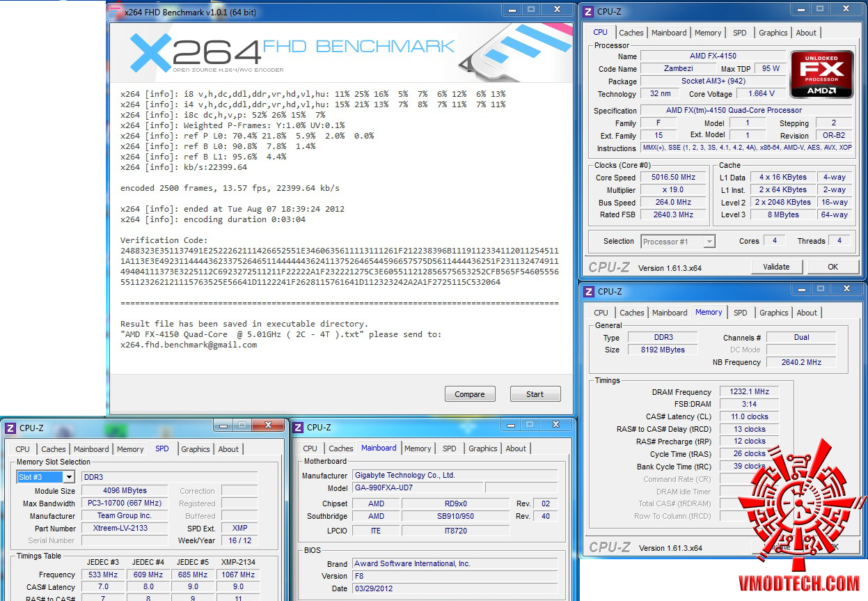The image size is (868, 601).
Task: Open the About tab in the top-right CPU-Z window
Action: (806, 33)
